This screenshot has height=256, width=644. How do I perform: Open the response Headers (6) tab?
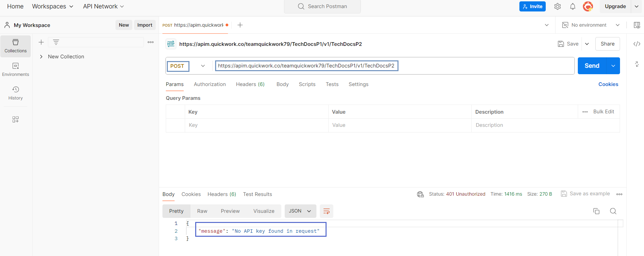pos(222,194)
